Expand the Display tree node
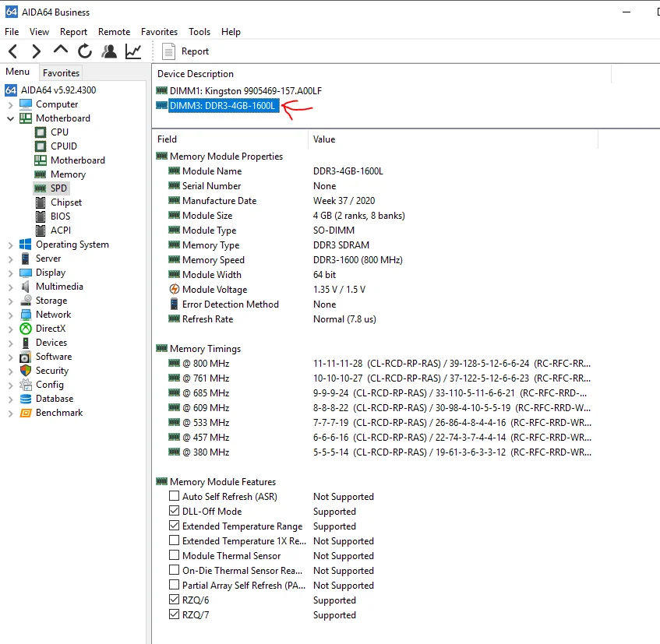 click(x=11, y=273)
